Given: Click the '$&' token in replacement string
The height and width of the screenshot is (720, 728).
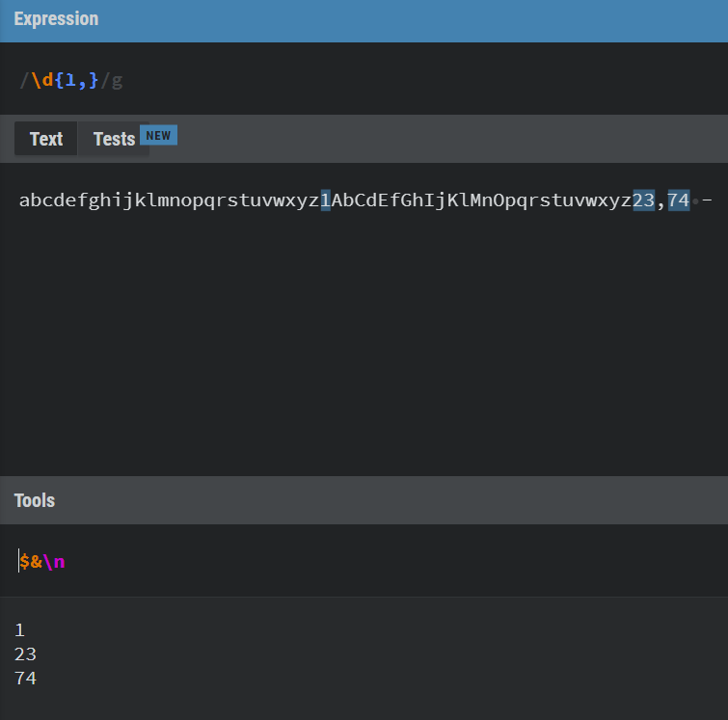Looking at the screenshot, I should pyautogui.click(x=31, y=562).
